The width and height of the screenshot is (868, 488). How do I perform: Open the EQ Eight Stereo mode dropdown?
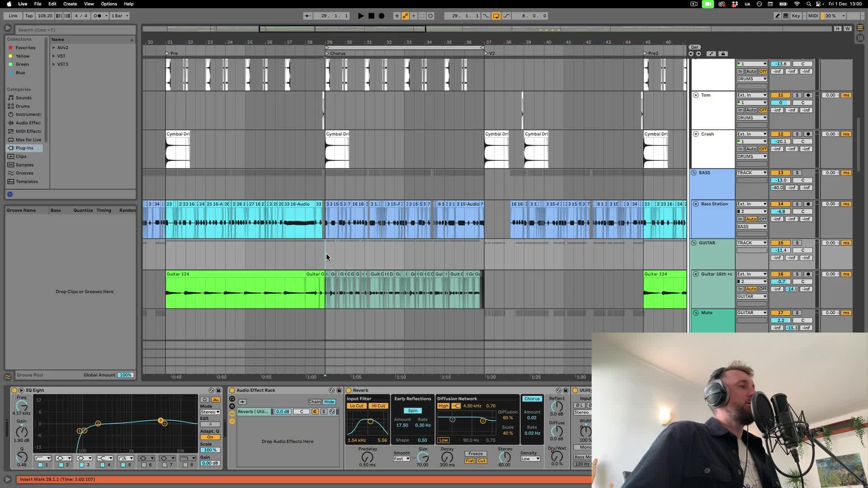(210, 412)
